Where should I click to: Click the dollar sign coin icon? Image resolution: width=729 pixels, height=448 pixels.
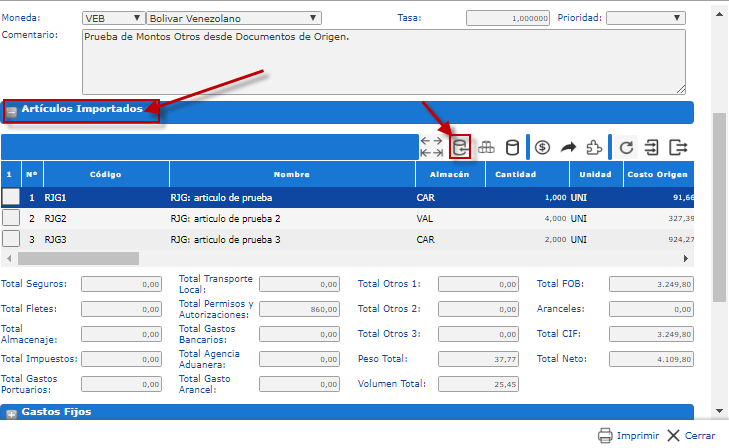(x=542, y=147)
